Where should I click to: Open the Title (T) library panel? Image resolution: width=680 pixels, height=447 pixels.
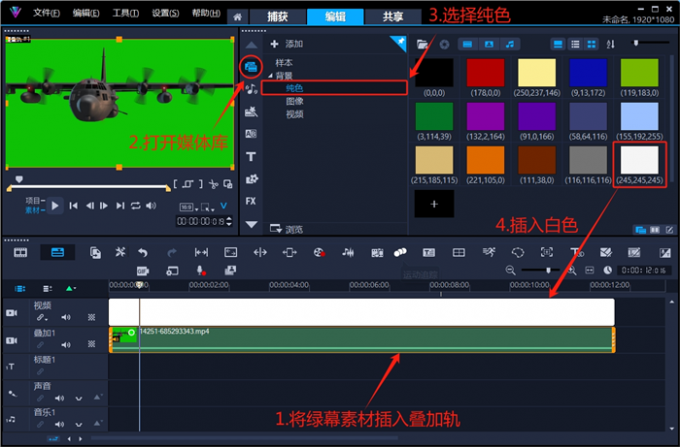251,156
